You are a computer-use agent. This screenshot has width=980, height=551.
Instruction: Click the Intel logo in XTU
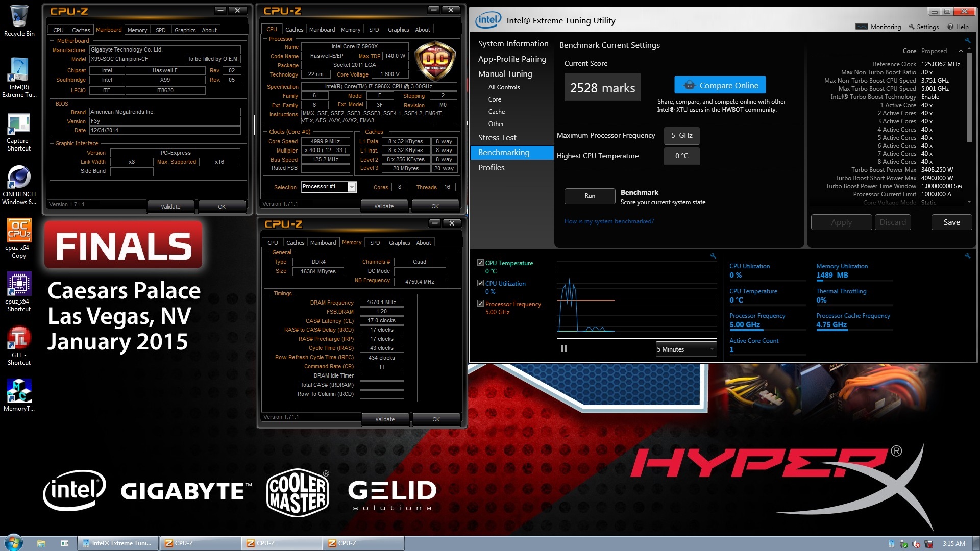click(x=488, y=20)
